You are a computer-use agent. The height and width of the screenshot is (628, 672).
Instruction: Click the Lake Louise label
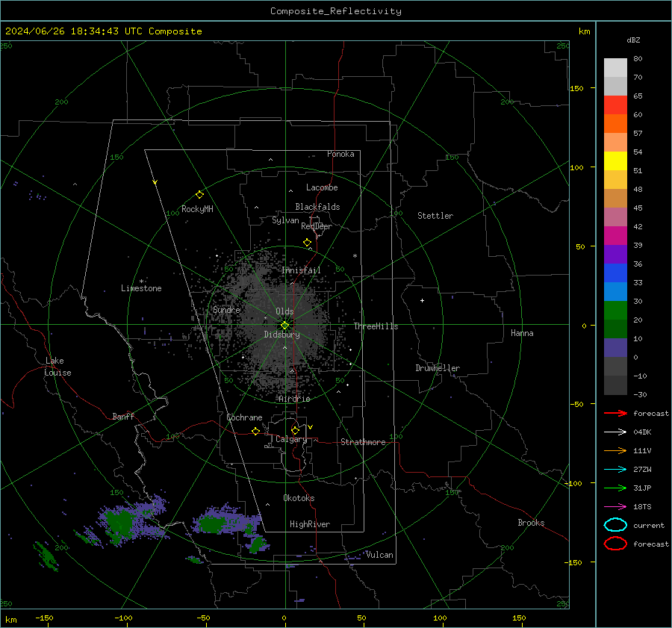57,367
